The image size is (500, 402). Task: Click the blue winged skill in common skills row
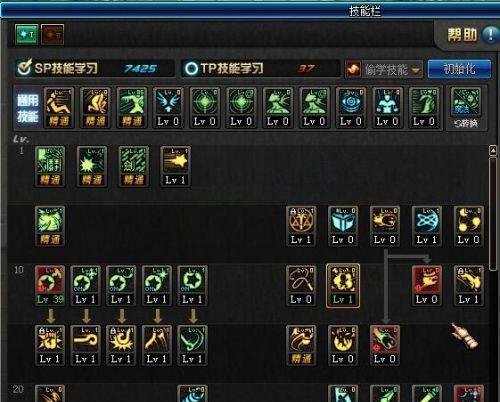[169, 108]
